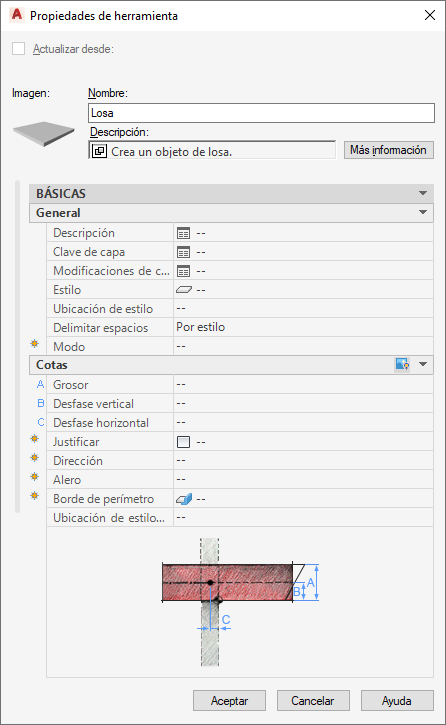Open the Modificaciones de clave worksheet icon

[183, 271]
